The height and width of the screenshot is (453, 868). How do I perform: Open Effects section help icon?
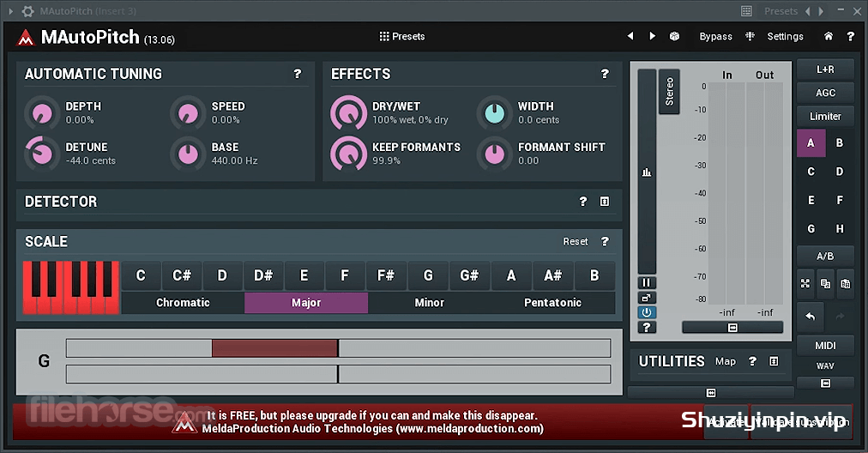point(605,74)
